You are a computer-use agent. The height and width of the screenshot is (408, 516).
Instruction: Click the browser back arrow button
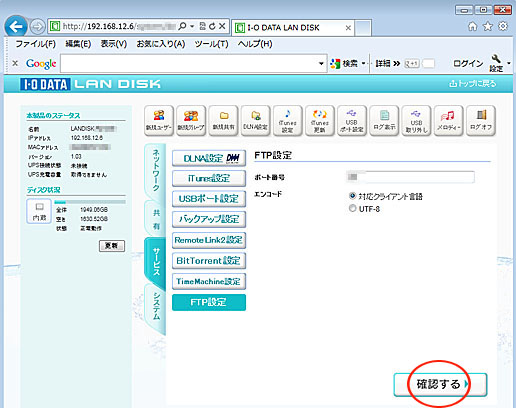point(16,26)
